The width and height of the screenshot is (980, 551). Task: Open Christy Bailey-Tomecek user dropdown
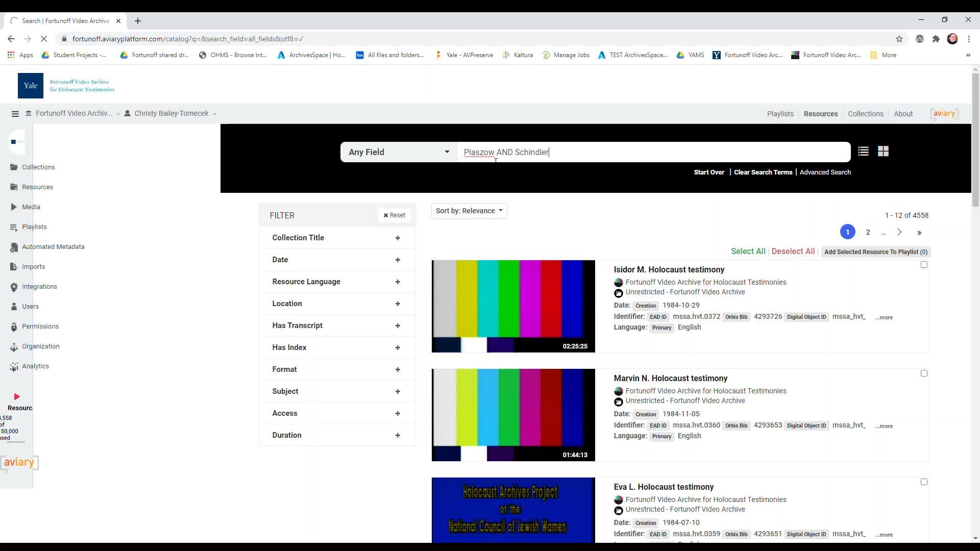tap(170, 114)
